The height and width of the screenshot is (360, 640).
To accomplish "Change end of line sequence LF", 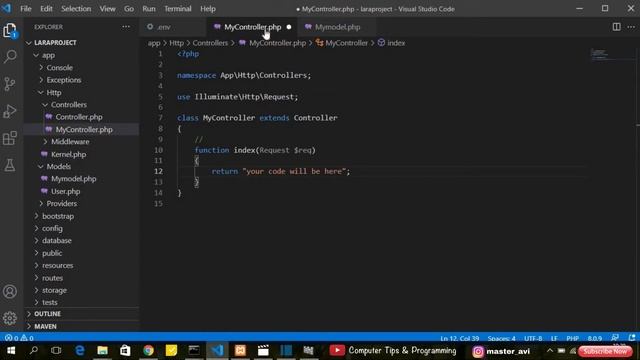I will 554,338.
